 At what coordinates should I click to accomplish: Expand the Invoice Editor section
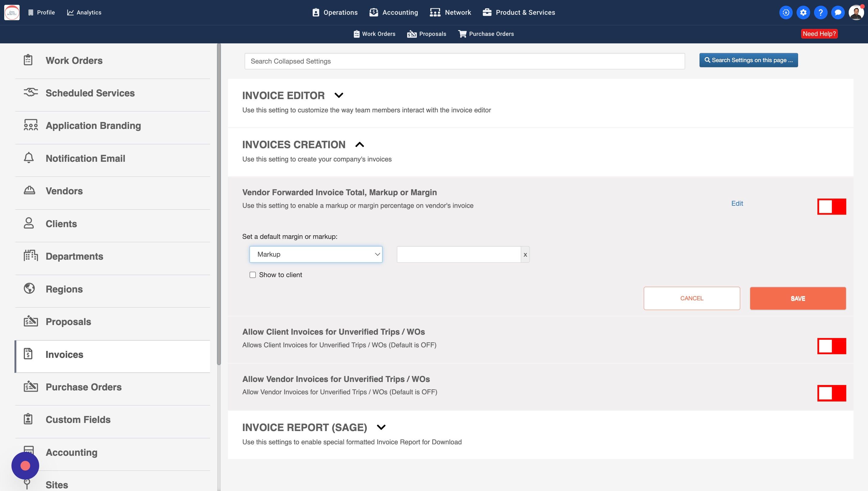pos(339,95)
